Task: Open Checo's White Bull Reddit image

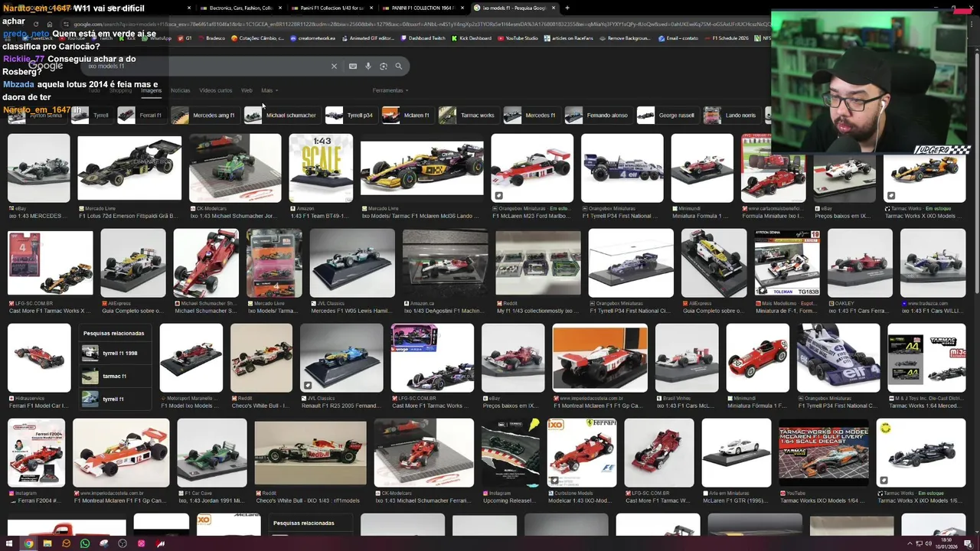Action: click(261, 358)
